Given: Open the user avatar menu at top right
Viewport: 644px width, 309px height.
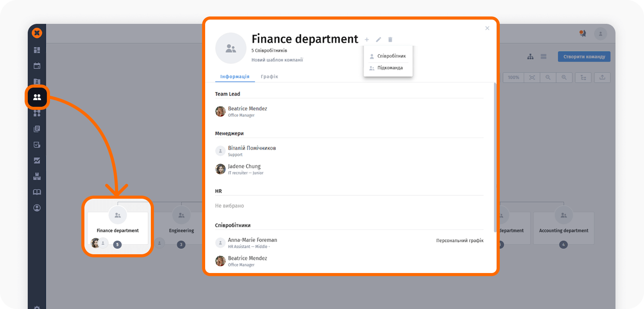Looking at the screenshot, I should pyautogui.click(x=601, y=34).
